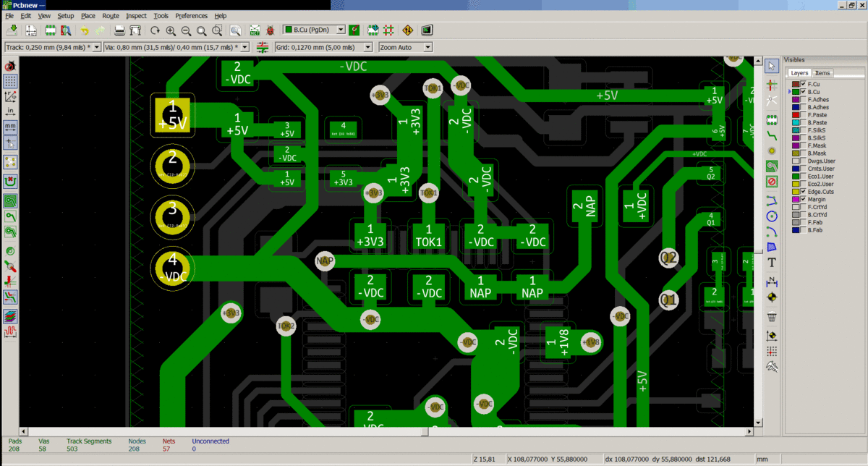Show high contrast mode icon
This screenshot has width=868, height=466.
click(x=11, y=315)
